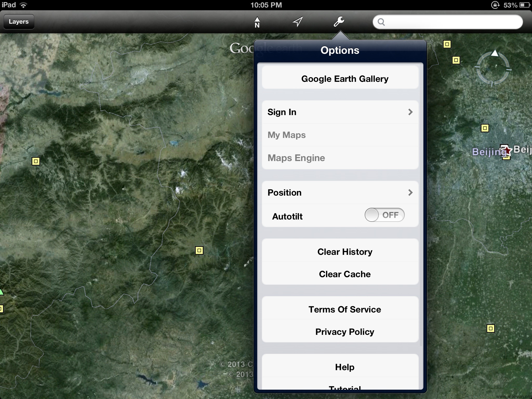Toggle the Autotilt switch
The width and height of the screenshot is (532, 399).
tap(384, 215)
